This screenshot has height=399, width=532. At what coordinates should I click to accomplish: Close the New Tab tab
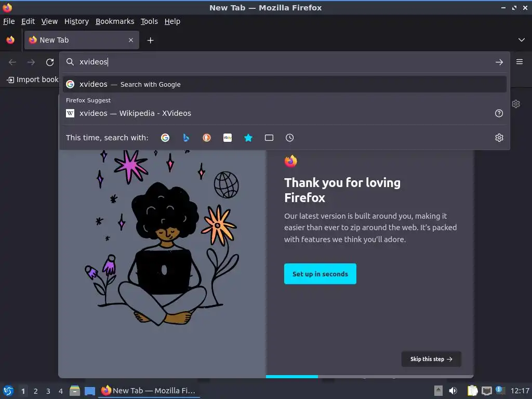coord(131,40)
